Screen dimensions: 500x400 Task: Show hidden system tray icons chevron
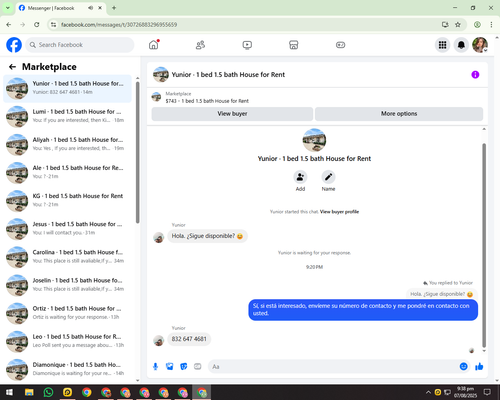click(x=428, y=392)
